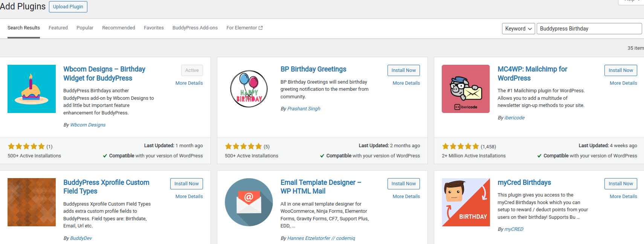Click the Wbcom Designs birthday cake plugin icon
The image size is (644, 244).
pyautogui.click(x=32, y=89)
